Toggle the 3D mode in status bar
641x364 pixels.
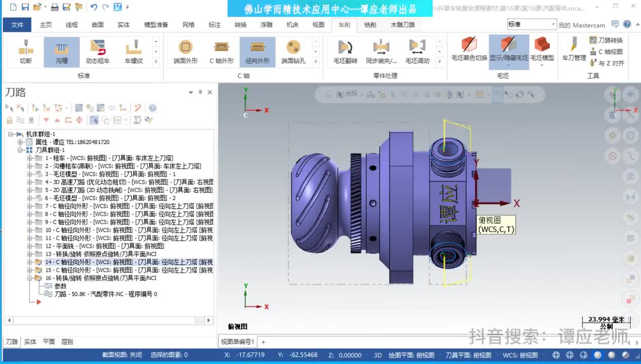(378, 355)
